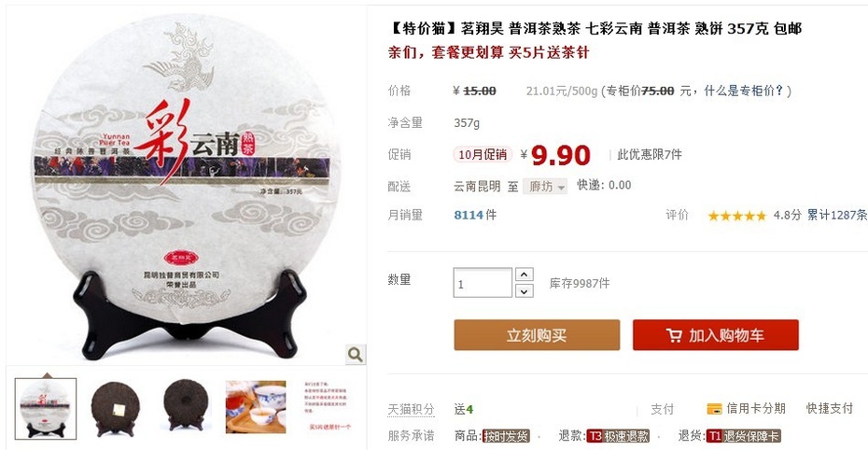The image size is (868, 450).
Task: Click the 10月促销 promotion tag
Action: coord(483,154)
